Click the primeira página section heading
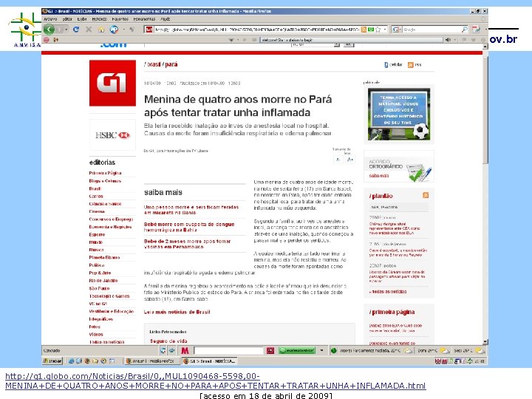The height and width of the screenshot is (399, 532). 392,312
